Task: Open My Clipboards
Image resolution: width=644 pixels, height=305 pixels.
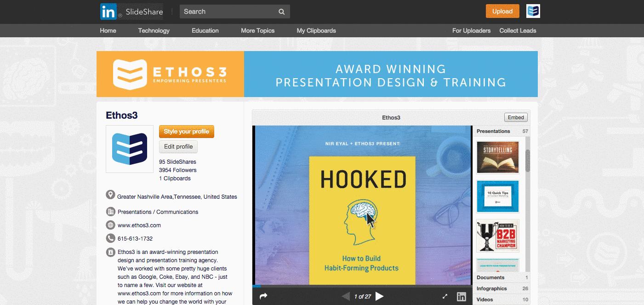Action: pyautogui.click(x=316, y=31)
